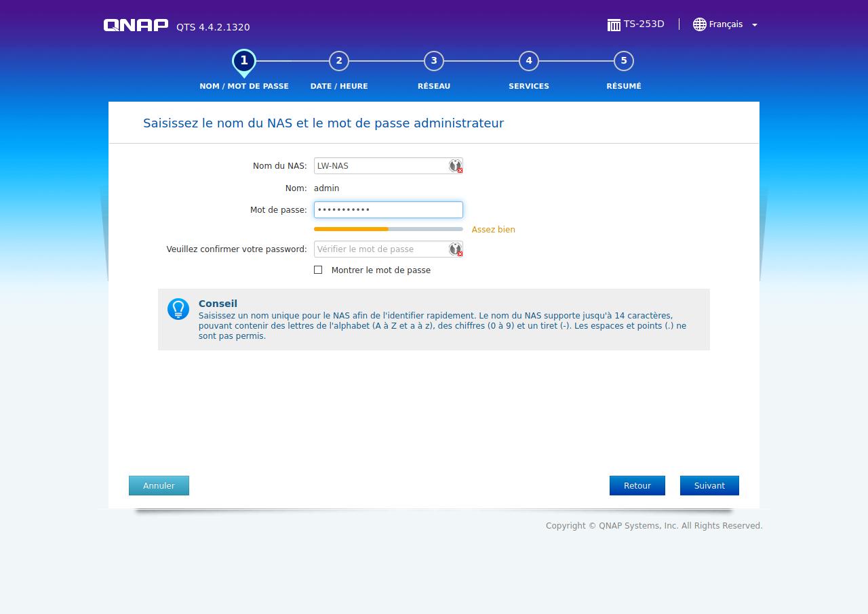
Task: Click the key icon in NAS name field
Action: click(x=455, y=166)
